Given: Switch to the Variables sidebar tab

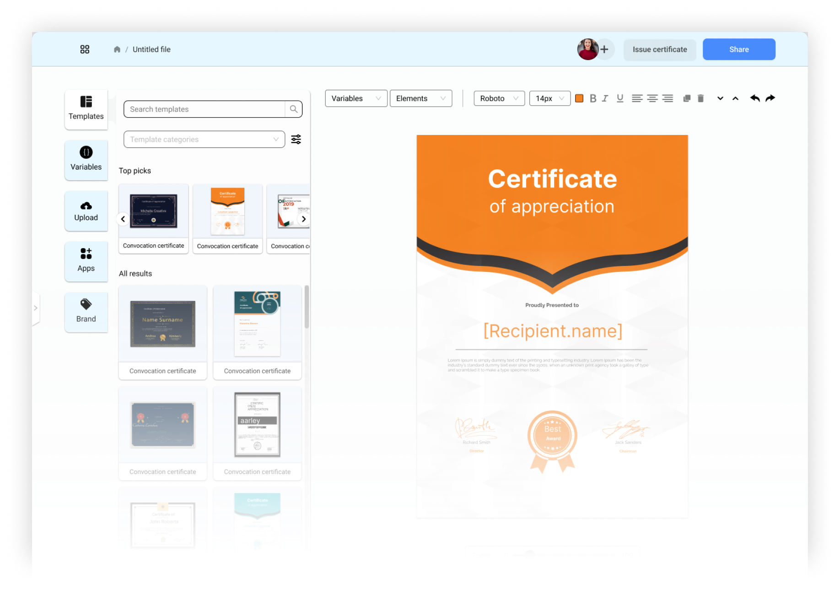Looking at the screenshot, I should 86,159.
